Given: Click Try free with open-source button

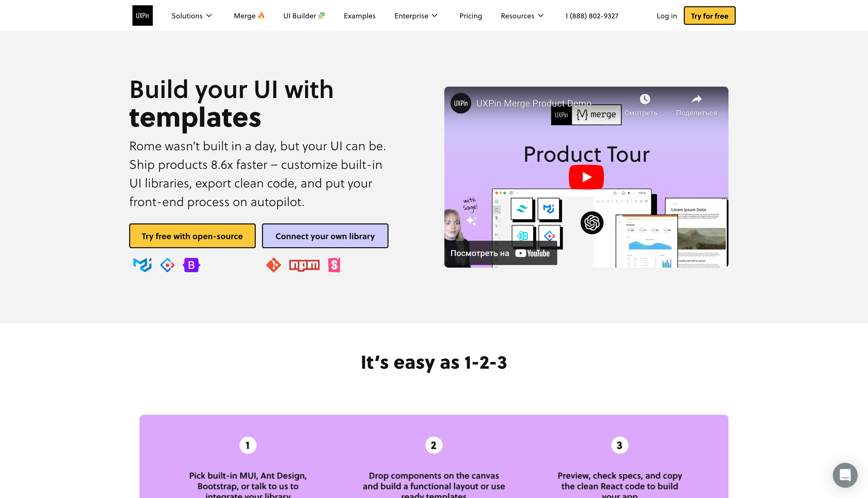Looking at the screenshot, I should (x=192, y=236).
